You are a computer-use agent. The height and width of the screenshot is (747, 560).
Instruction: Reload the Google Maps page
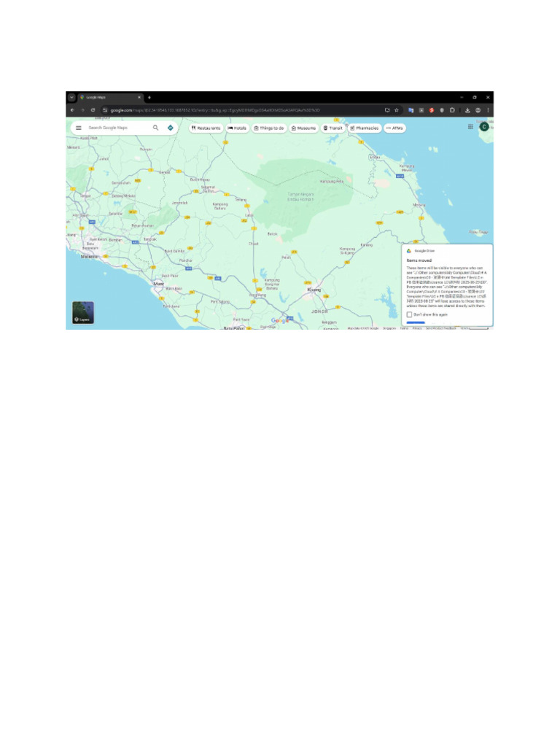(x=93, y=110)
